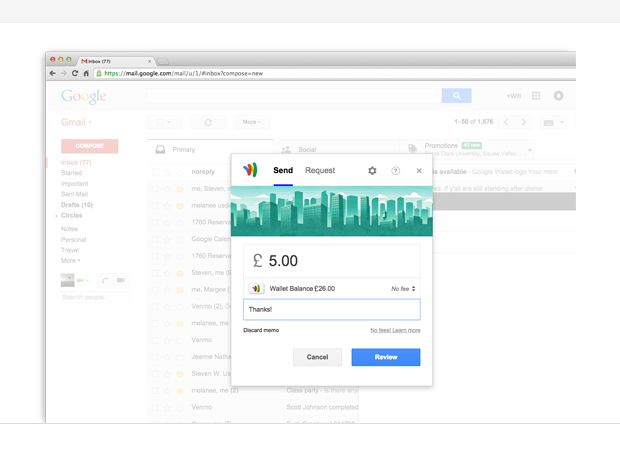Go forward in the browser
620x465 pixels.
click(64, 73)
